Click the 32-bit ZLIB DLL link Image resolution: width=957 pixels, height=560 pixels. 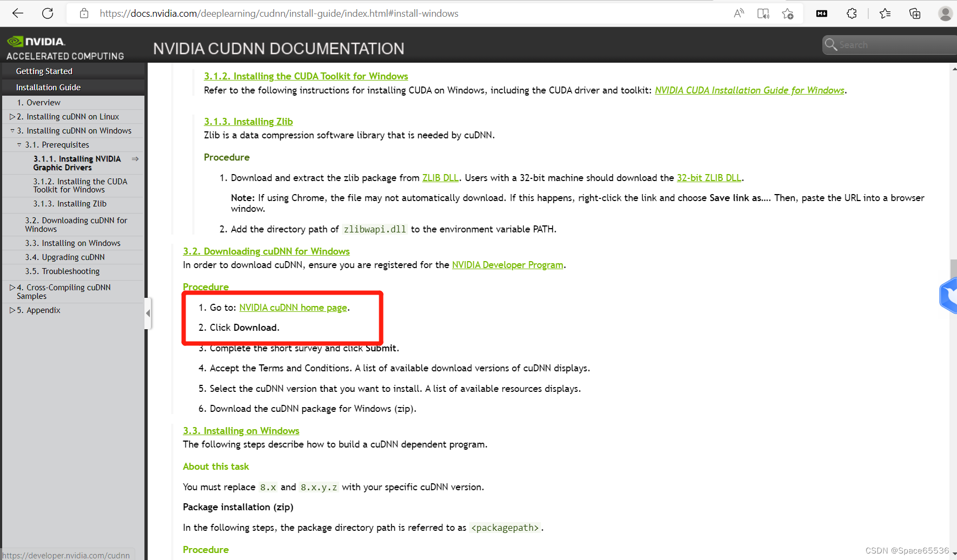click(709, 178)
